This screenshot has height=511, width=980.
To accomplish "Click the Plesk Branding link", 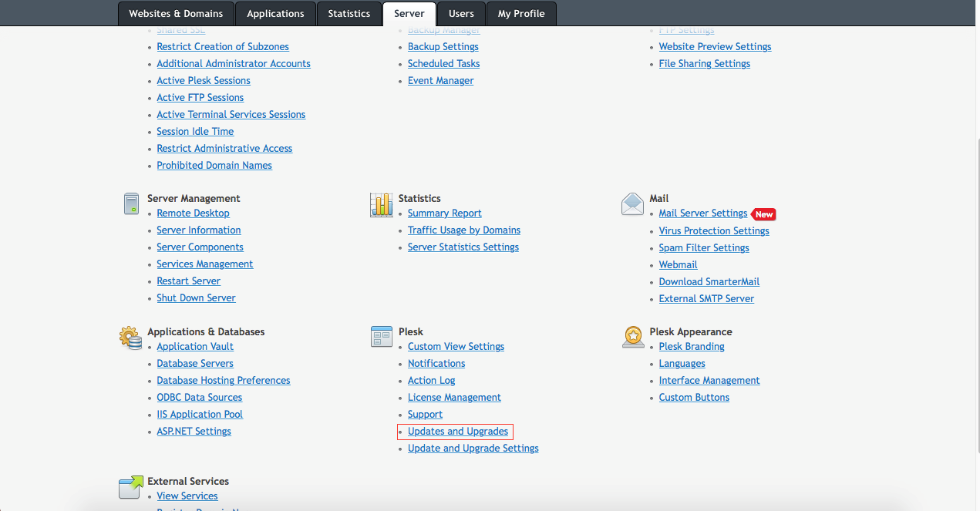I will coord(692,347).
